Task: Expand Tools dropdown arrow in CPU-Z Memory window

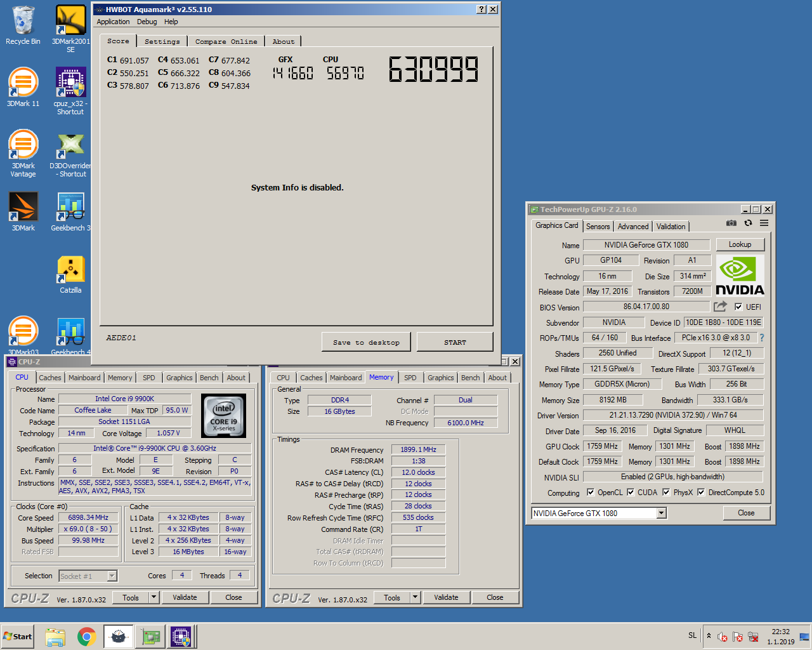Action: pyautogui.click(x=415, y=597)
